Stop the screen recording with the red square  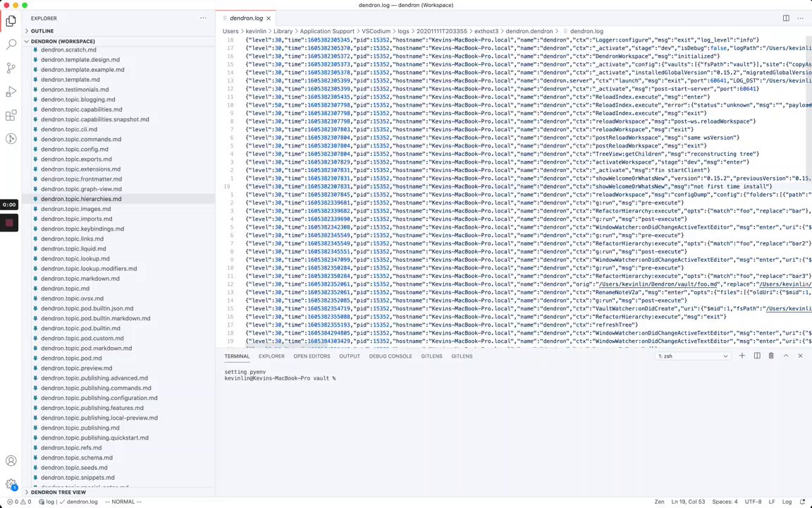click(9, 223)
